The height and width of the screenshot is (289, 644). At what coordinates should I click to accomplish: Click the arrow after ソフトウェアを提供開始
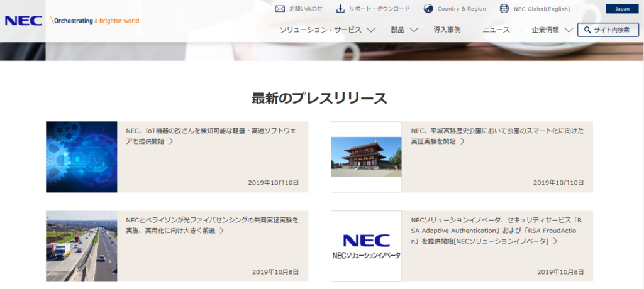171,141
